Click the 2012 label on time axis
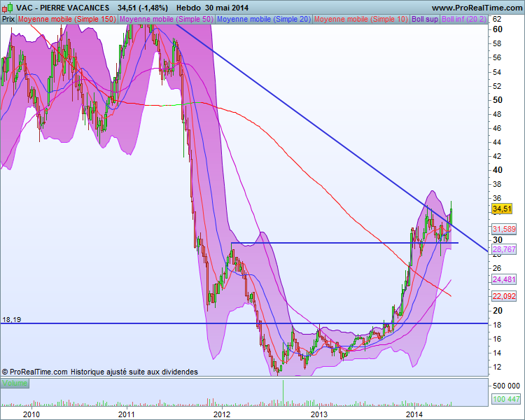The image size is (525, 420). [222, 414]
